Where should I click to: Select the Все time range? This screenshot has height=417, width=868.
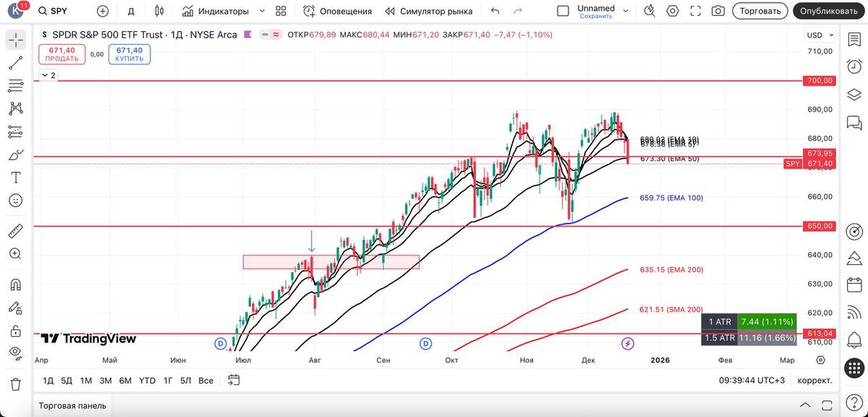tap(206, 380)
